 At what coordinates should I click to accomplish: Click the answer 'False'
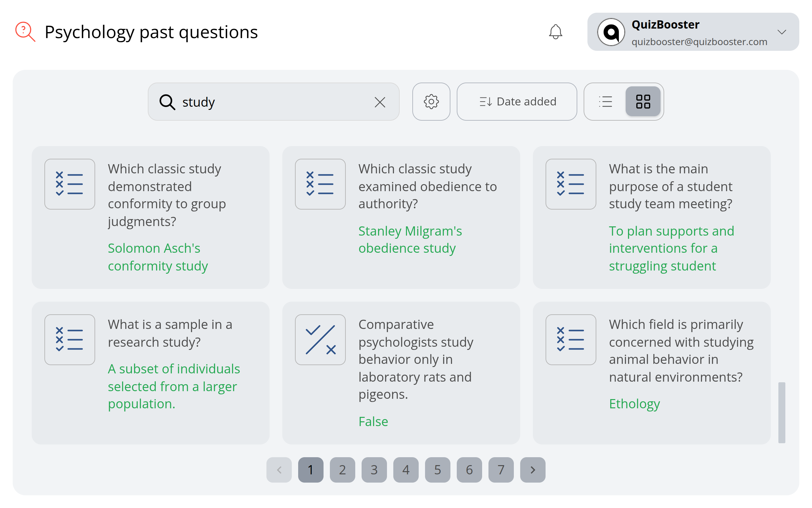(x=373, y=421)
